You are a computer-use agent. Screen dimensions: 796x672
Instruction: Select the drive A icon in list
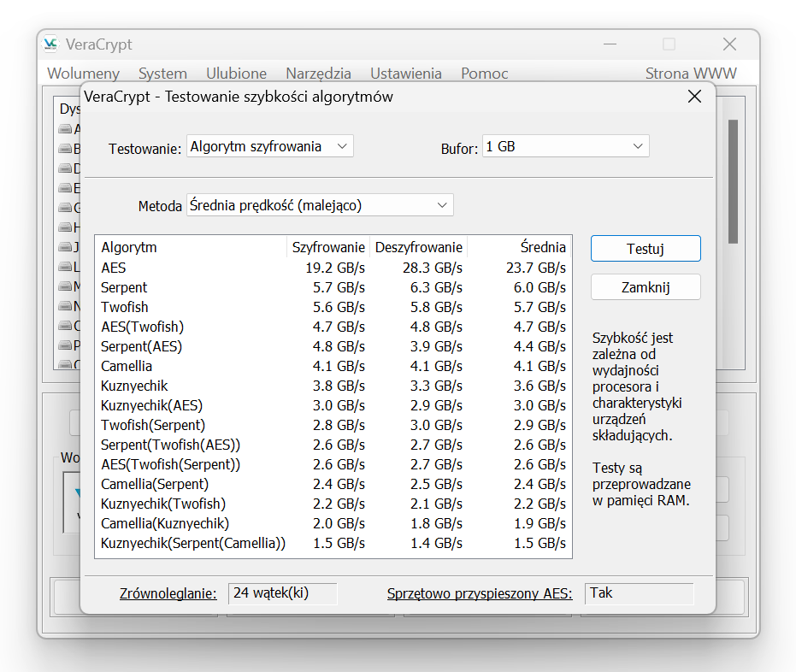point(66,129)
